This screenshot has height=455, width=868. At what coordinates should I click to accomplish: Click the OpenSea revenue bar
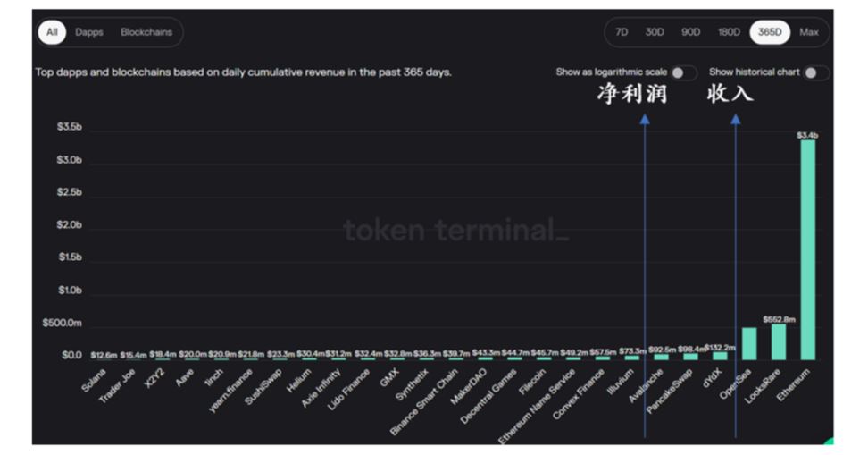[749, 343]
